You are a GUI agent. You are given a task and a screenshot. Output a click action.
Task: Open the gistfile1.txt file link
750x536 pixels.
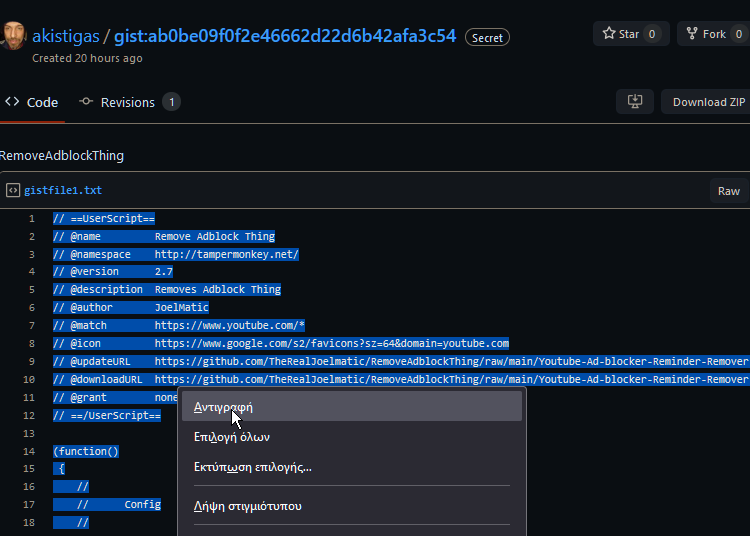(63, 190)
